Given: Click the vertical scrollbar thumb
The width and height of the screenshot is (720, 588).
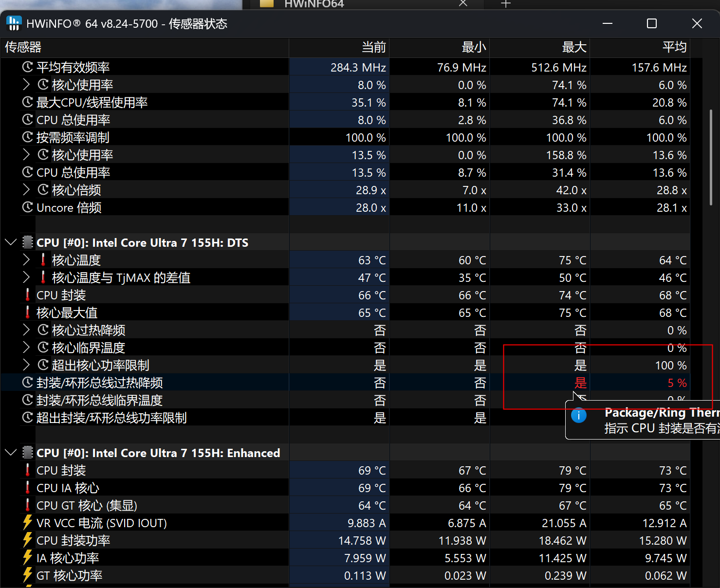Looking at the screenshot, I should click(x=711, y=157).
